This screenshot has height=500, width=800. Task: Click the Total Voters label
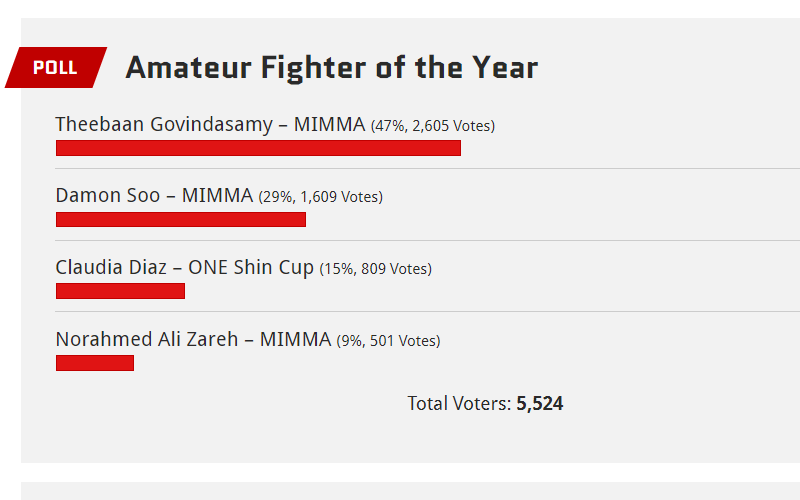pyautogui.click(x=459, y=404)
